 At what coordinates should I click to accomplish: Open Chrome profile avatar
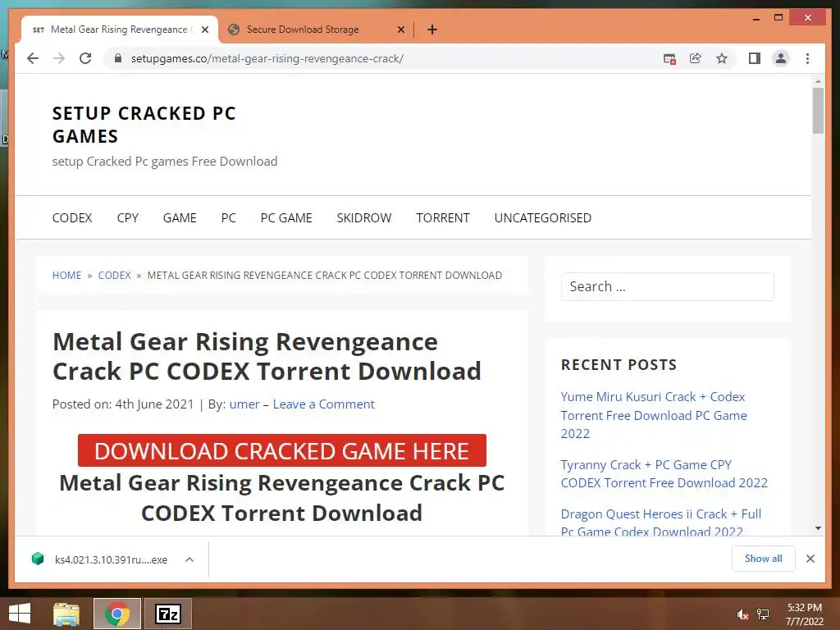pos(781,58)
